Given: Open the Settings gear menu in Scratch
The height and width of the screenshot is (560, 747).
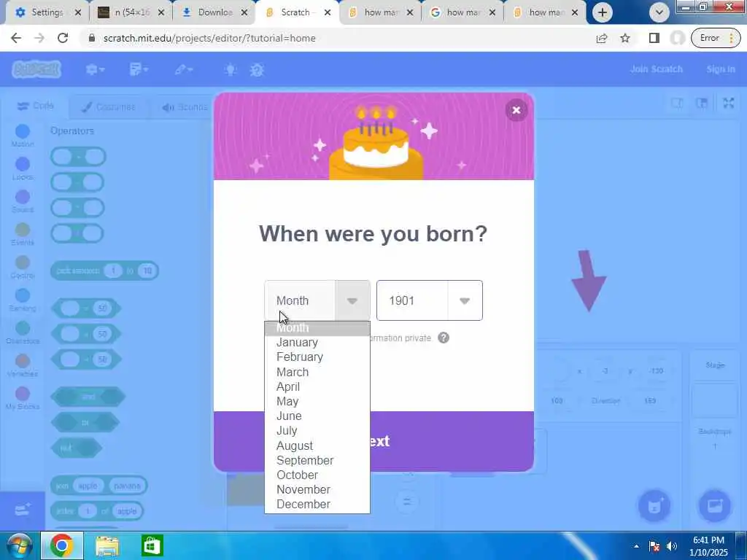Looking at the screenshot, I should pos(95,69).
